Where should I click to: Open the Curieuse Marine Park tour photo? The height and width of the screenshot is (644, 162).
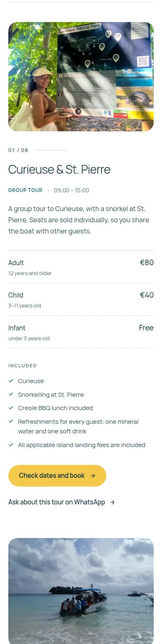coord(81,76)
